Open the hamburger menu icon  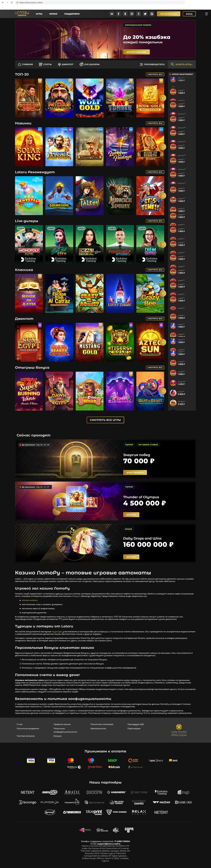(206, 14)
